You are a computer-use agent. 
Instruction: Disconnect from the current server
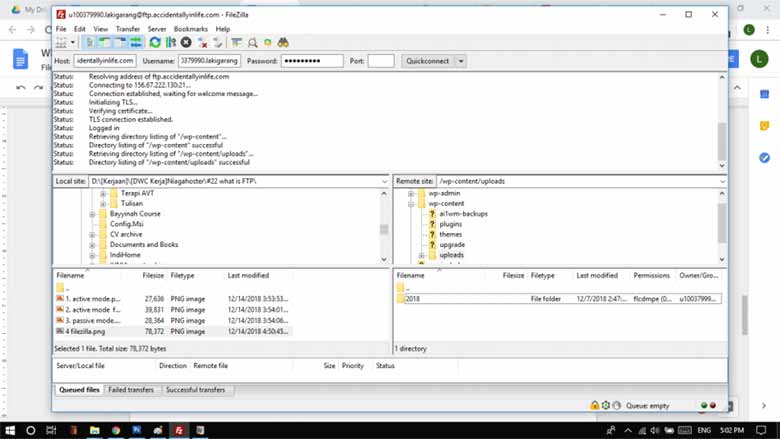[202, 43]
